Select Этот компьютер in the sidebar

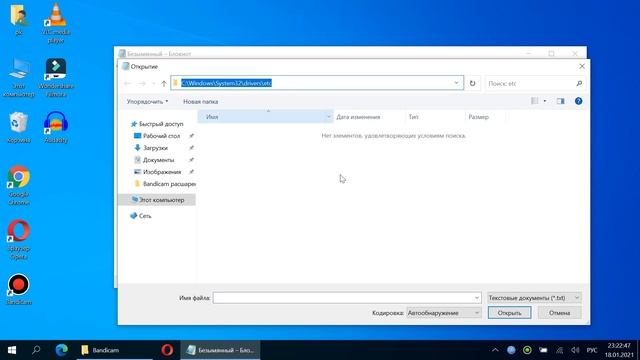[x=157, y=200]
